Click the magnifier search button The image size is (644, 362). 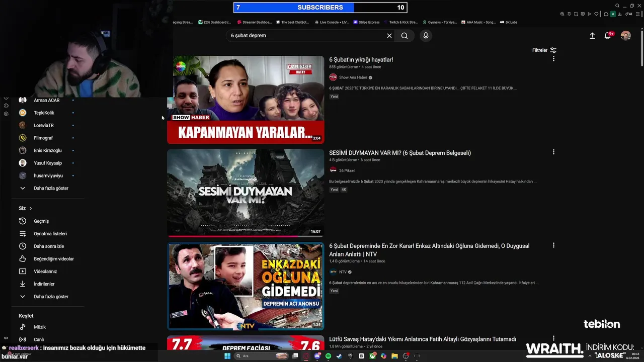(405, 36)
